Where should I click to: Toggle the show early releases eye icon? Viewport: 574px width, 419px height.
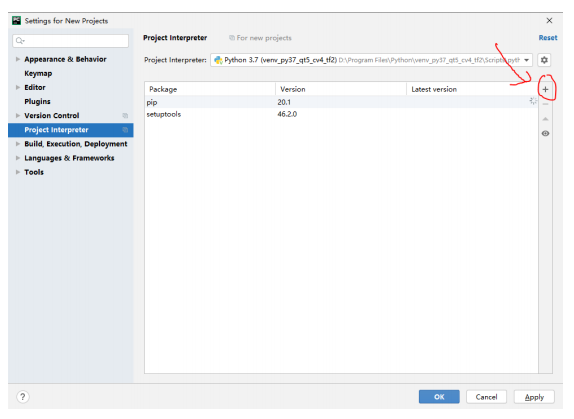point(545,134)
